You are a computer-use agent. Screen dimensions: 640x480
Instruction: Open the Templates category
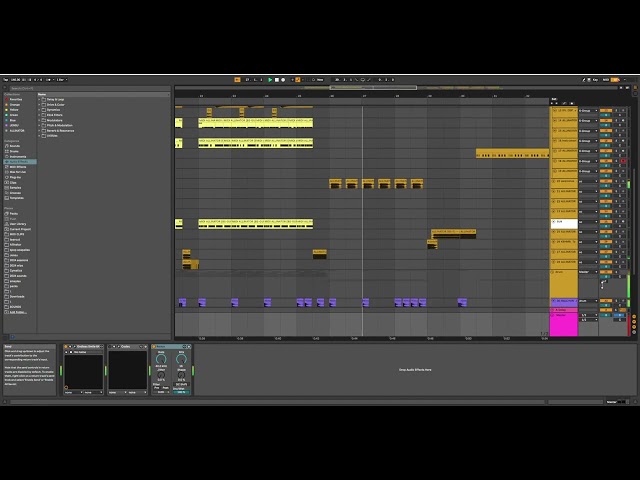point(17,198)
